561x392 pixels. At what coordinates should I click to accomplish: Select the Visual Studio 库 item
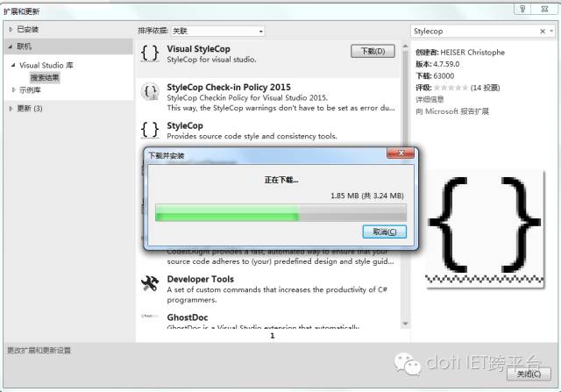(46, 65)
